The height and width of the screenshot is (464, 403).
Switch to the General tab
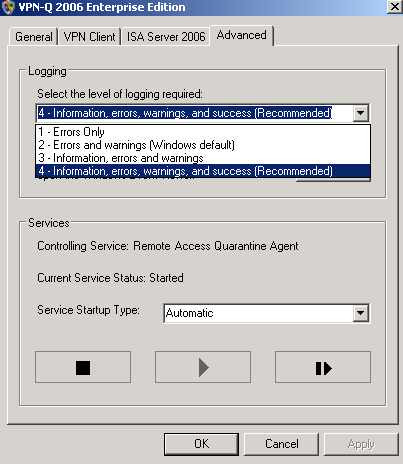tap(34, 36)
